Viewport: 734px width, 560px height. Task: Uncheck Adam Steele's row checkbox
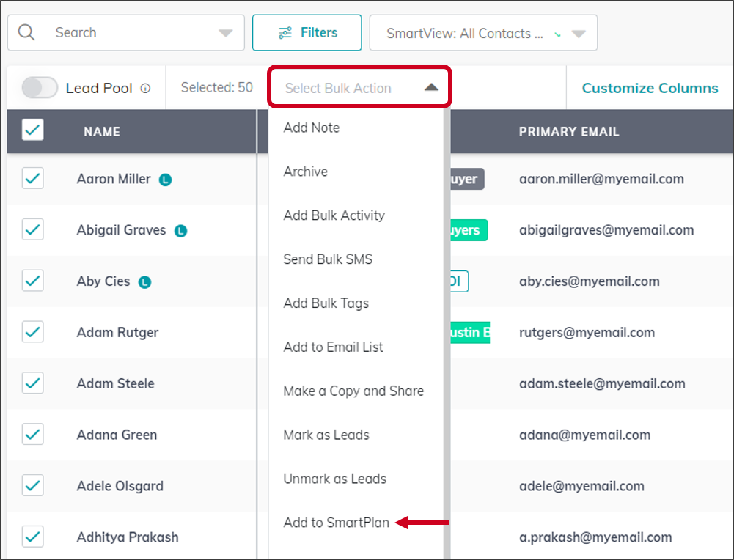pyautogui.click(x=33, y=383)
